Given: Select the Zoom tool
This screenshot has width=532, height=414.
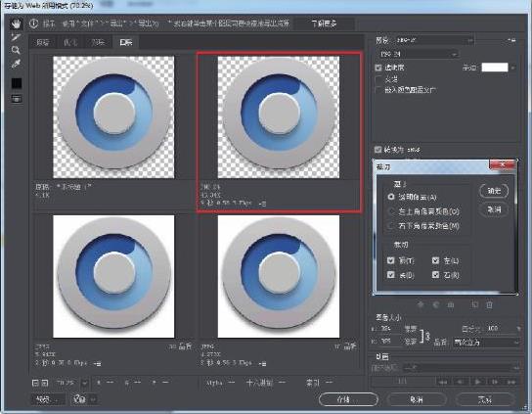Looking at the screenshot, I should [16, 50].
